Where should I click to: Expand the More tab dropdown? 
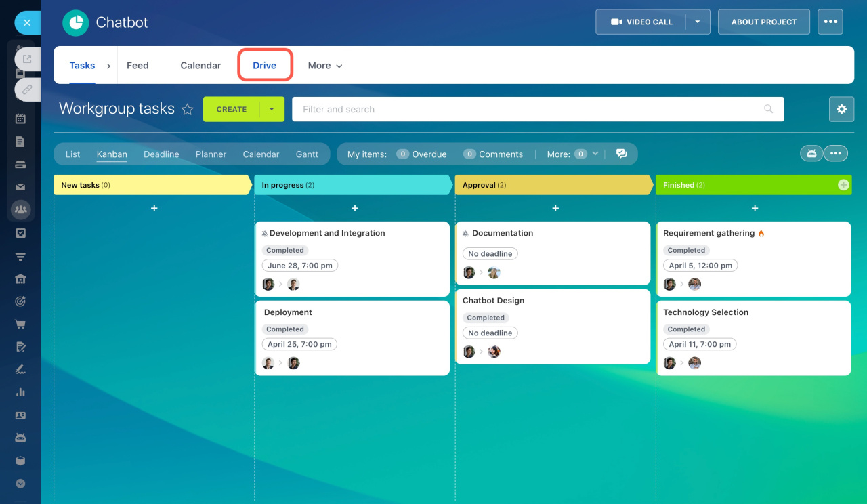coord(325,66)
